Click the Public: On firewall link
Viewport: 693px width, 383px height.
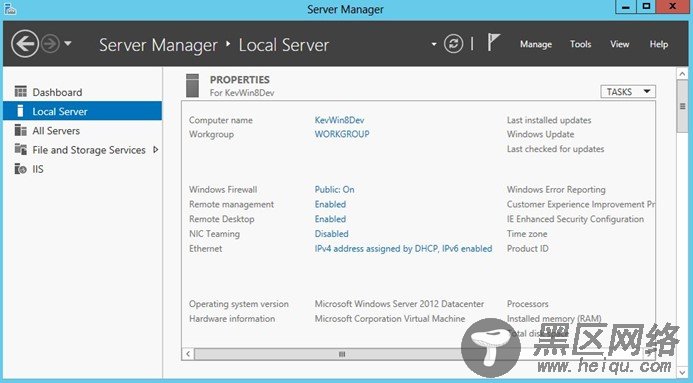coord(334,189)
